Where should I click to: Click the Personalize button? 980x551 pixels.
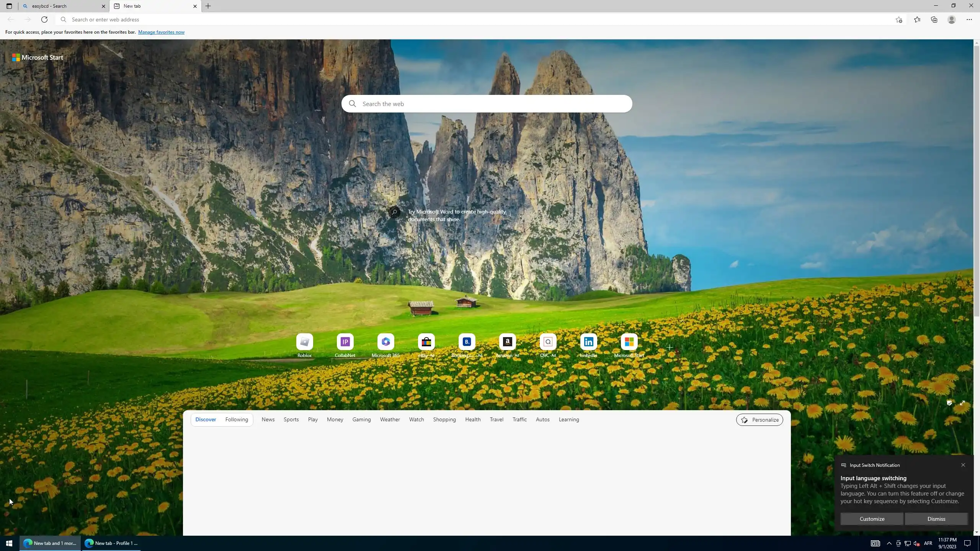(x=759, y=420)
